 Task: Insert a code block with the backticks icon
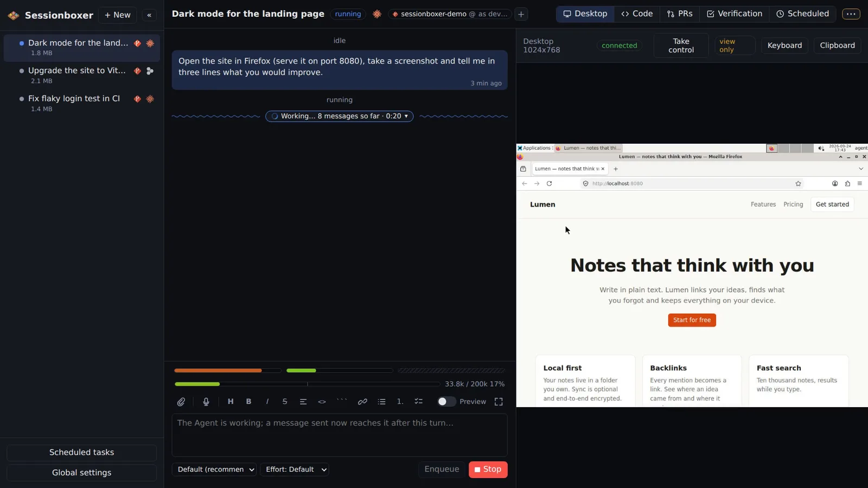tap(342, 402)
